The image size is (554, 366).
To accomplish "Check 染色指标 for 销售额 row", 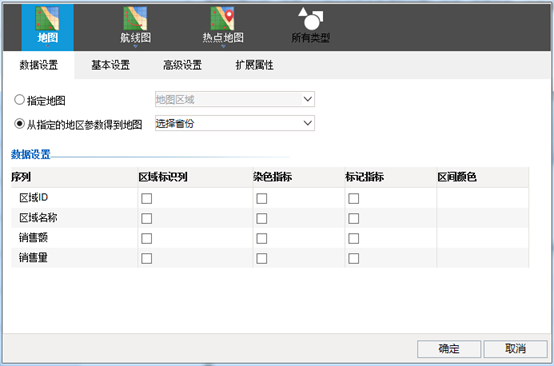I will click(x=261, y=238).
